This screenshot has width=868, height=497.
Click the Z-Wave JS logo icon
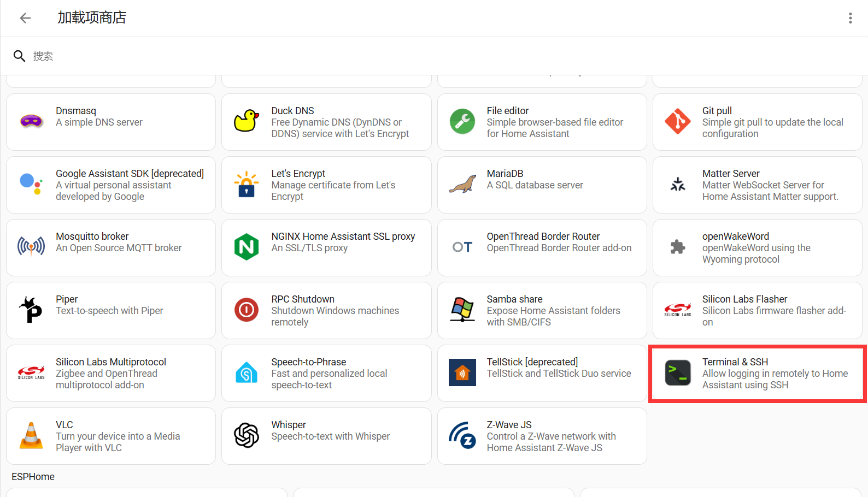462,435
